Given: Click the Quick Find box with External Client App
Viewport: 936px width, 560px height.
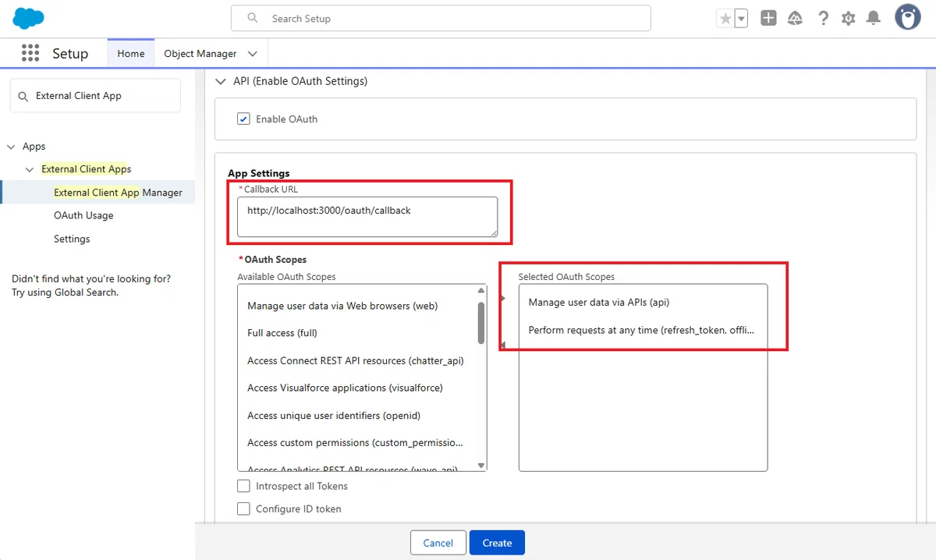Looking at the screenshot, I should [95, 96].
